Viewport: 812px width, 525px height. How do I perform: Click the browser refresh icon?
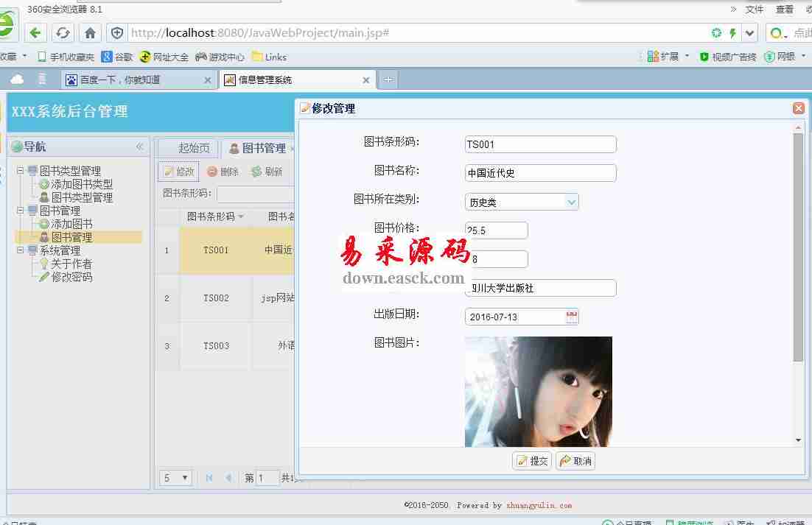coord(63,33)
